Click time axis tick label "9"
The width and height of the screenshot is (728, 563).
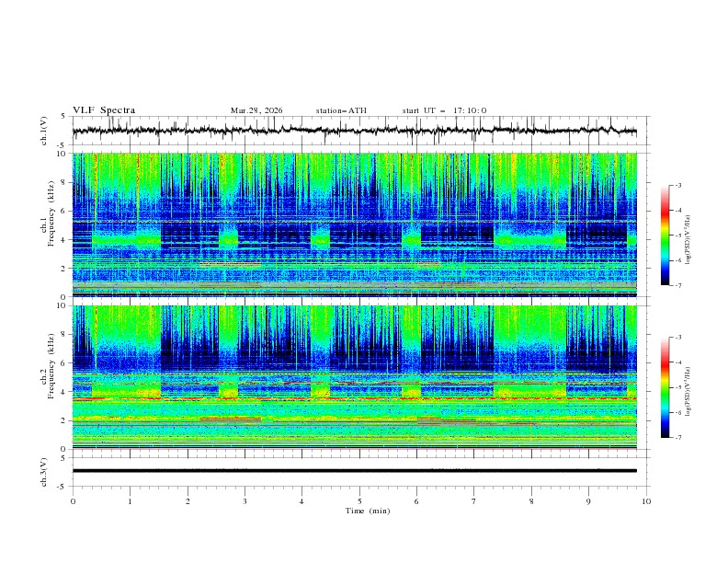(x=588, y=501)
